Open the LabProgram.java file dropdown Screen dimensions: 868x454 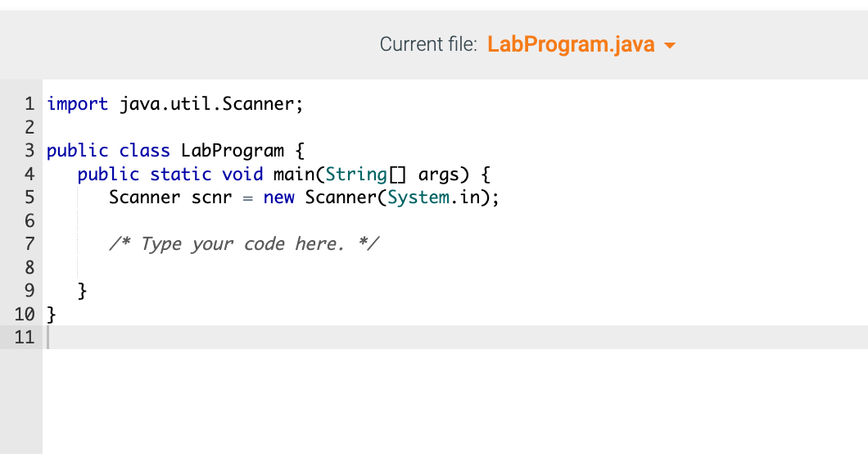(581, 44)
